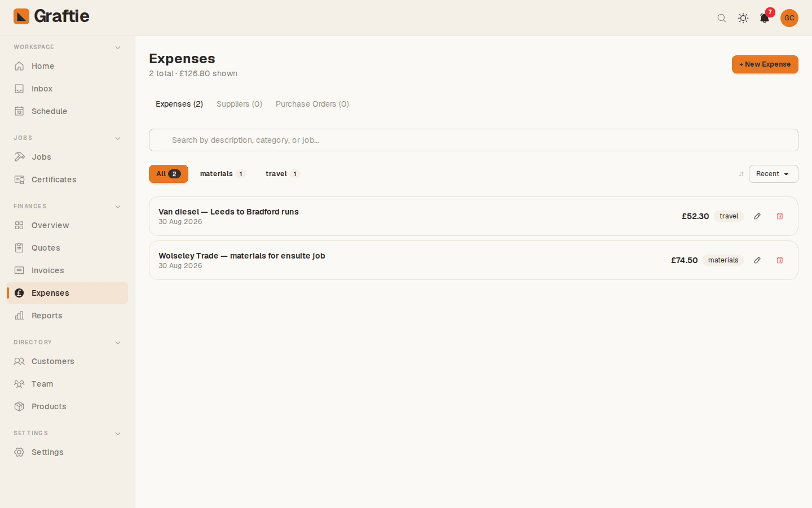
Task: Open the notifications bell
Action: (765, 18)
